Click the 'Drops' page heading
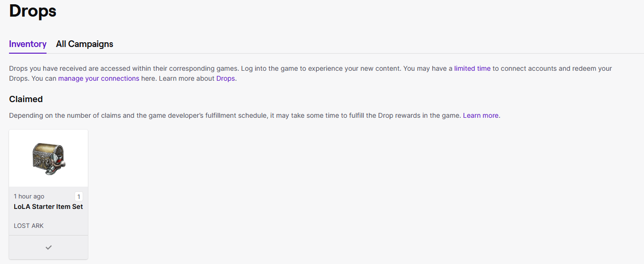Image resolution: width=644 pixels, height=264 pixels. tap(33, 11)
